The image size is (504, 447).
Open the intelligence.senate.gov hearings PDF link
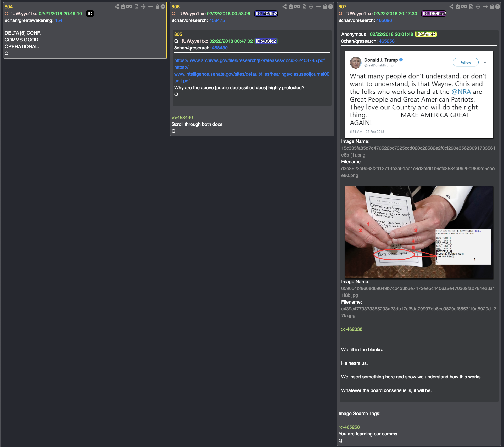[x=251, y=74]
